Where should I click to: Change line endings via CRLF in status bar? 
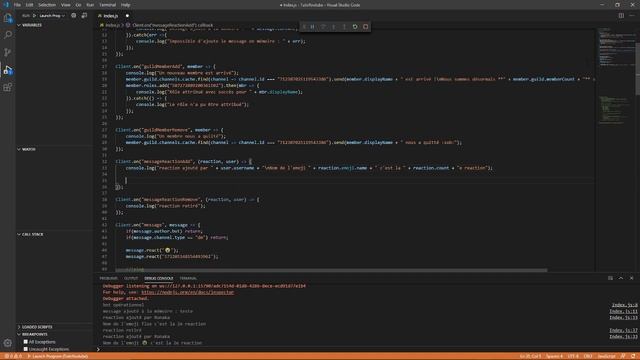(588, 356)
